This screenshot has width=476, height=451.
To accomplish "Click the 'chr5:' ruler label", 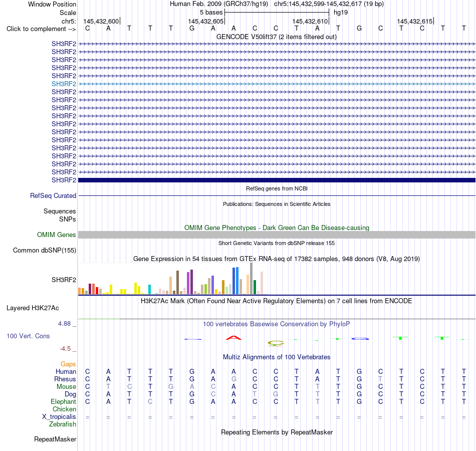I will 69,21.
